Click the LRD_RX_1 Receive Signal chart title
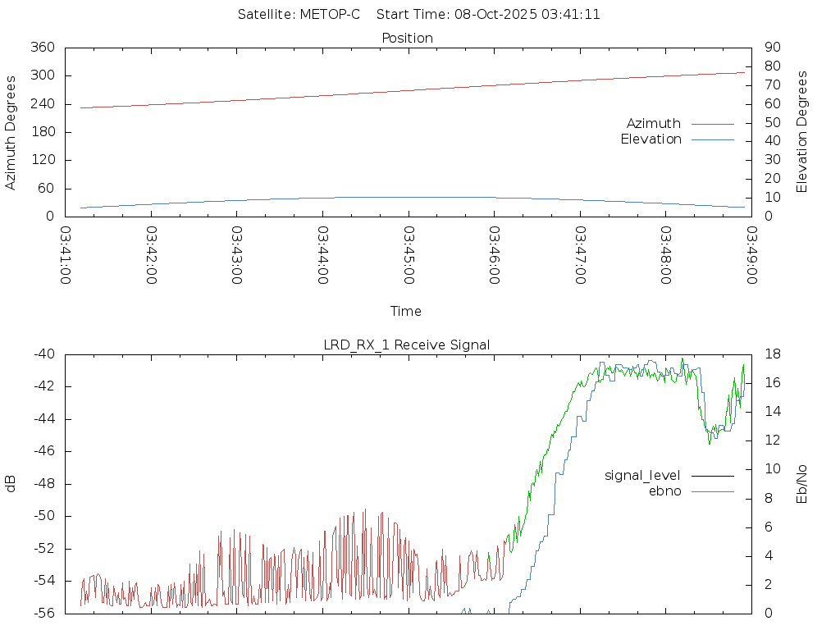Screen dimensions: 840x630 point(407,345)
